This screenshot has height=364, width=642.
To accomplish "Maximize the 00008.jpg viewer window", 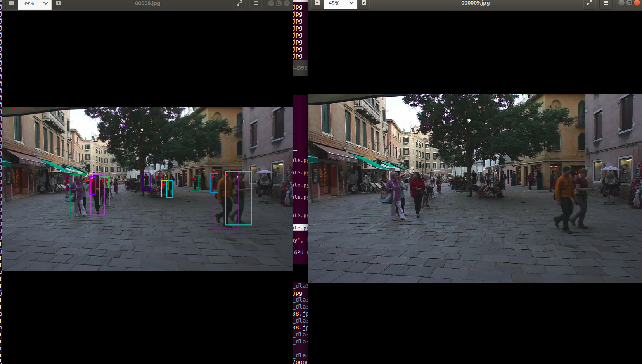I will pyautogui.click(x=279, y=3).
